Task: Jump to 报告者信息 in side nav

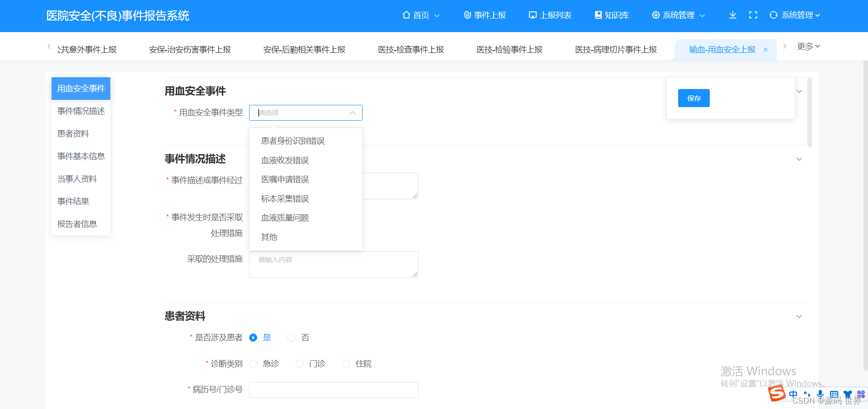Action: tap(81, 224)
